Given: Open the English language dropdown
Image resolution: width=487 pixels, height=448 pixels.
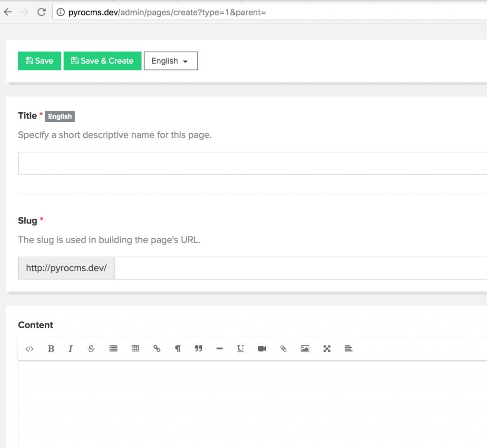Looking at the screenshot, I should pos(170,60).
